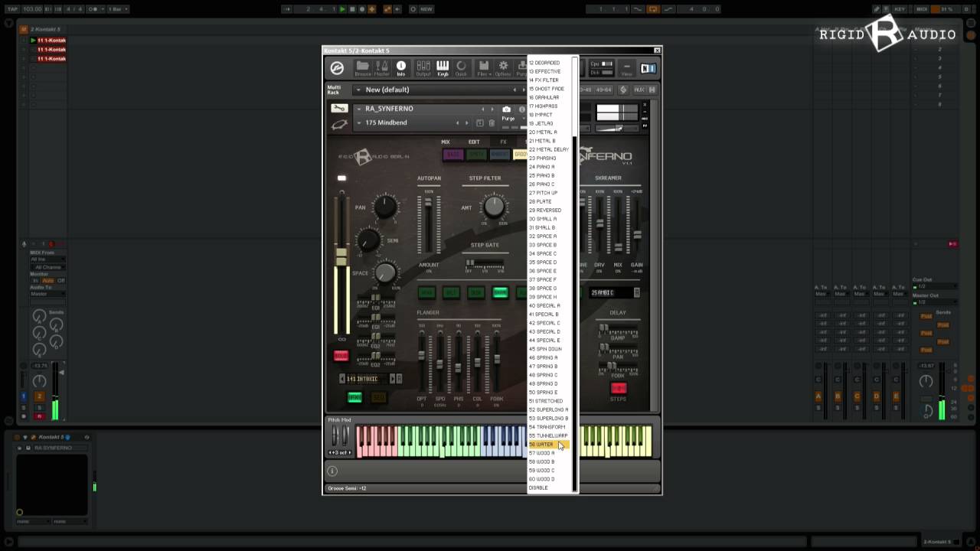This screenshot has width=980, height=551.
Task: Go to next sample after 141 INTOXIC
Action: (x=393, y=379)
